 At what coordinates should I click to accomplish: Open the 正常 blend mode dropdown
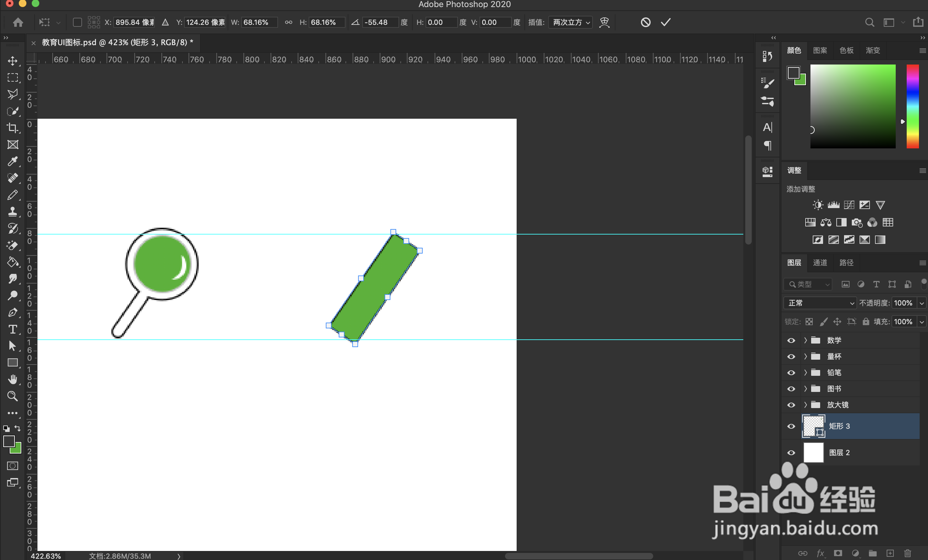point(820,303)
